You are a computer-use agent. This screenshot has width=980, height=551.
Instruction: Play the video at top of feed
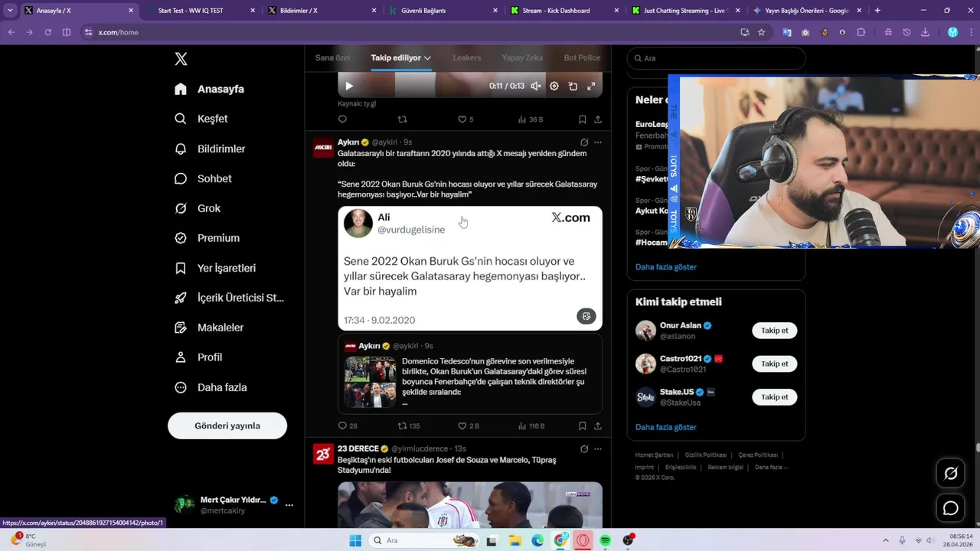tap(349, 86)
